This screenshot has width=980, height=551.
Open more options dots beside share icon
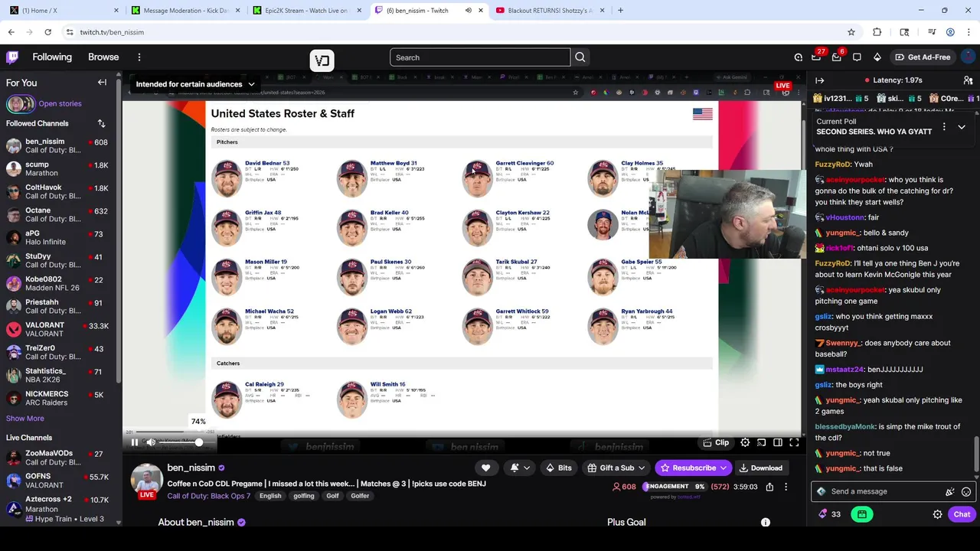786,487
